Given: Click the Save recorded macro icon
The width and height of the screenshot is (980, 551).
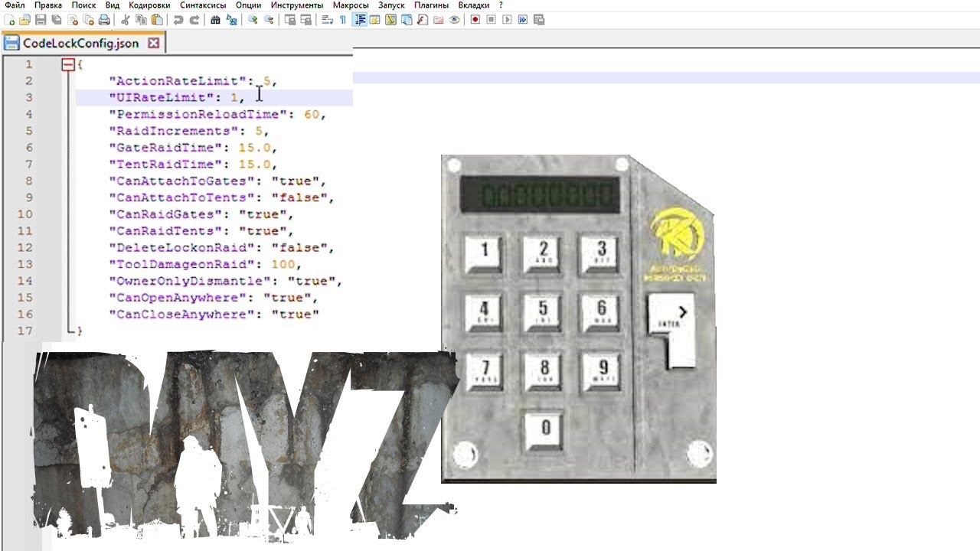Looking at the screenshot, I should pos(538,20).
